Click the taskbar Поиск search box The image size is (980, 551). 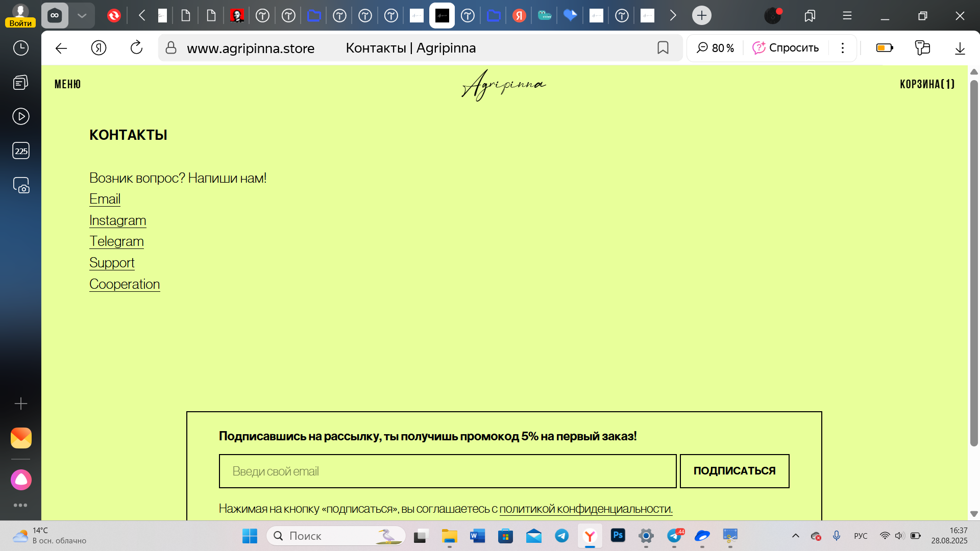coord(336,536)
